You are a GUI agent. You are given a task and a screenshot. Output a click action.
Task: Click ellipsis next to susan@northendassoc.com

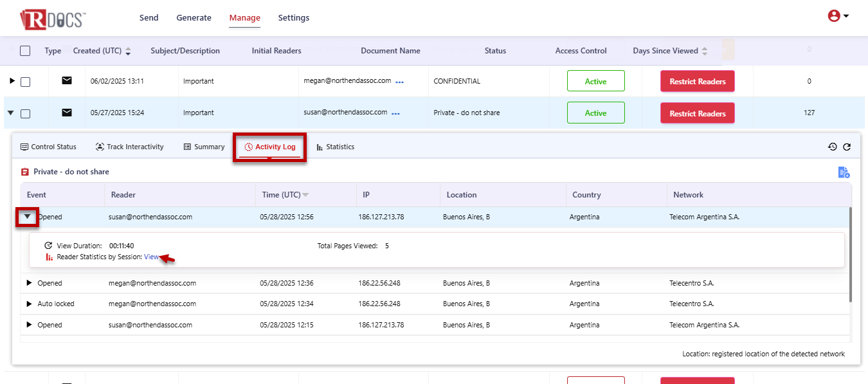tap(395, 113)
